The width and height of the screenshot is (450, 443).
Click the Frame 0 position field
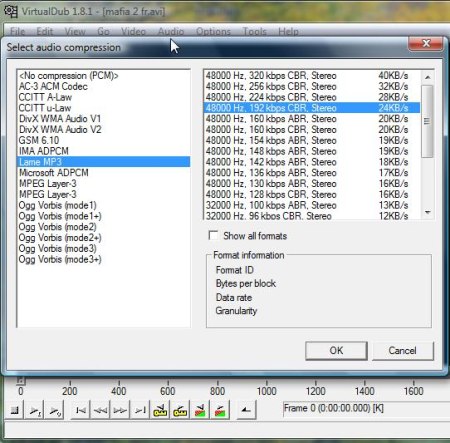click(366, 408)
